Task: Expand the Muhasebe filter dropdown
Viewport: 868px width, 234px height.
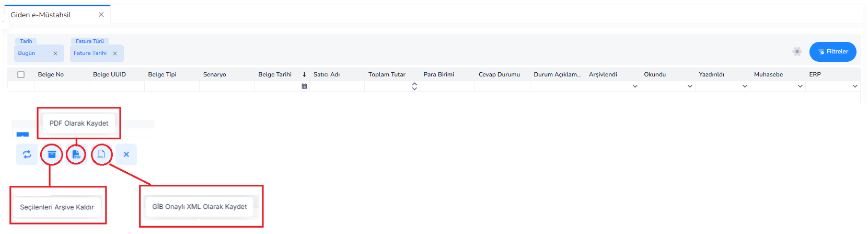Action: 800,86
